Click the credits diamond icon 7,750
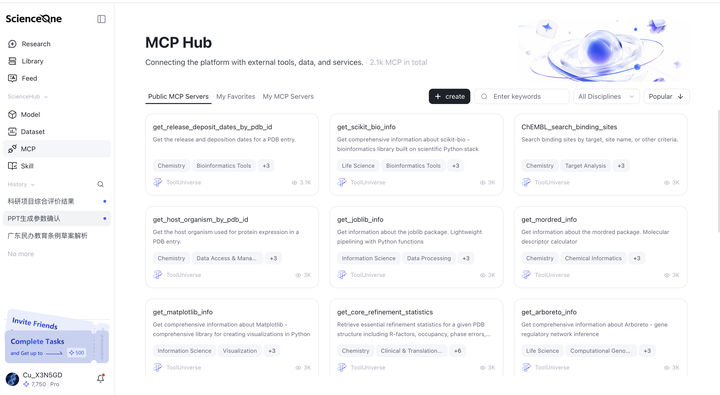The width and height of the screenshot is (720, 395). pyautogui.click(x=26, y=384)
